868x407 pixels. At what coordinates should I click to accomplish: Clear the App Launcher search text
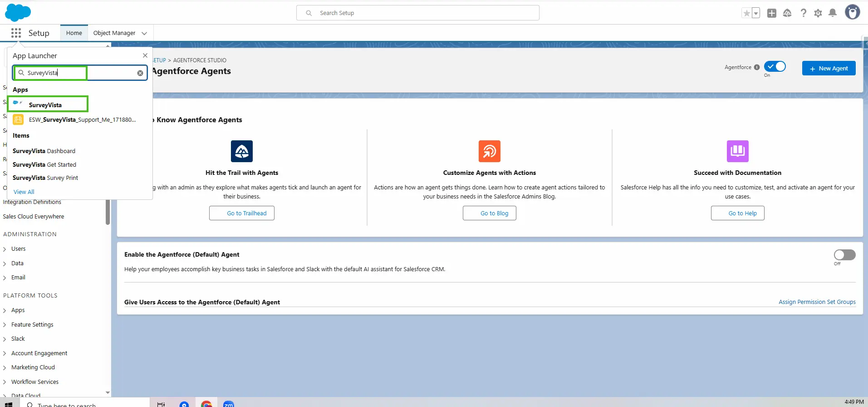(140, 73)
